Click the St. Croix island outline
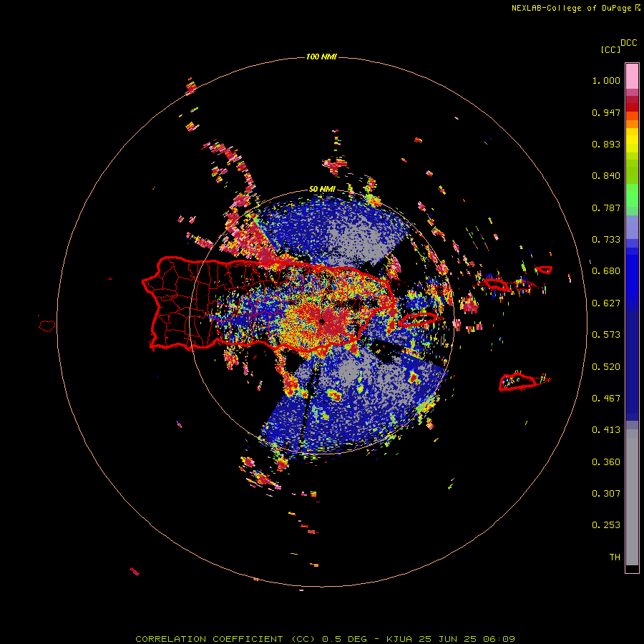The image size is (644, 644). (518, 382)
